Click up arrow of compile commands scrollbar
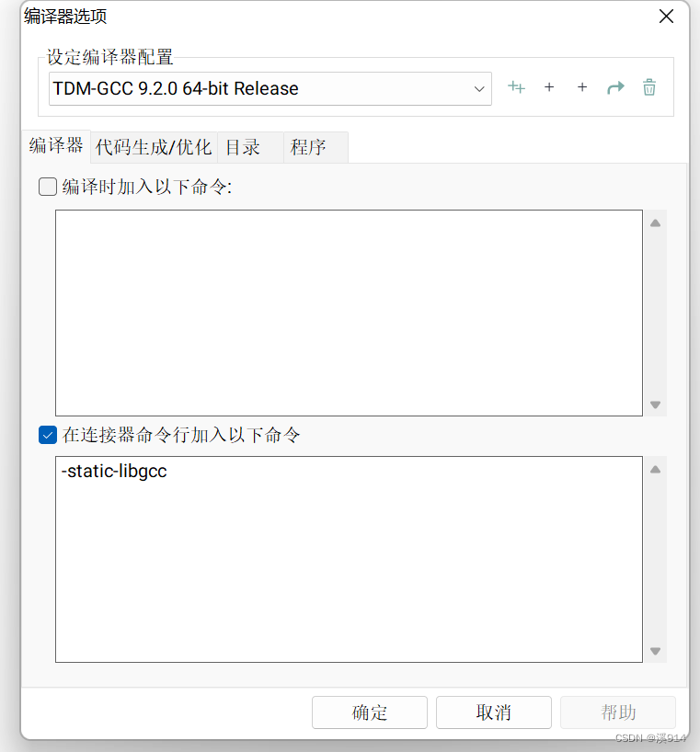700x752 pixels. (x=655, y=223)
